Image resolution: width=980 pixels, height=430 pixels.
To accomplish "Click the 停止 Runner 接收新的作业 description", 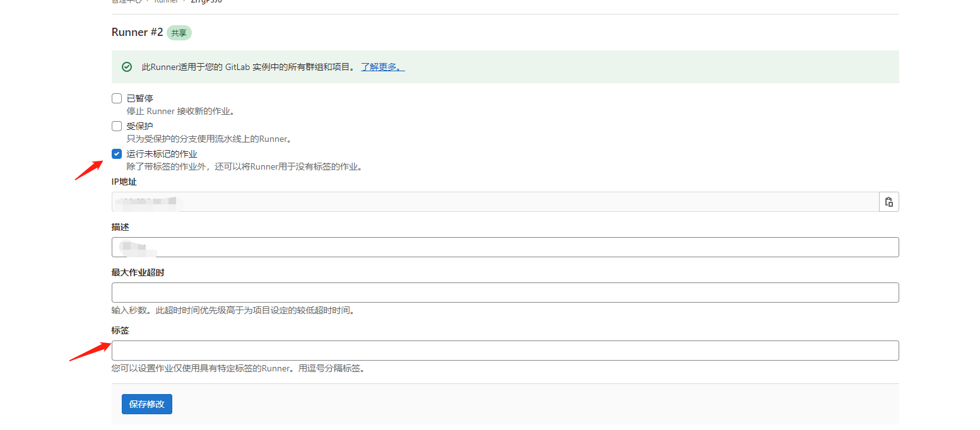I will point(180,112).
